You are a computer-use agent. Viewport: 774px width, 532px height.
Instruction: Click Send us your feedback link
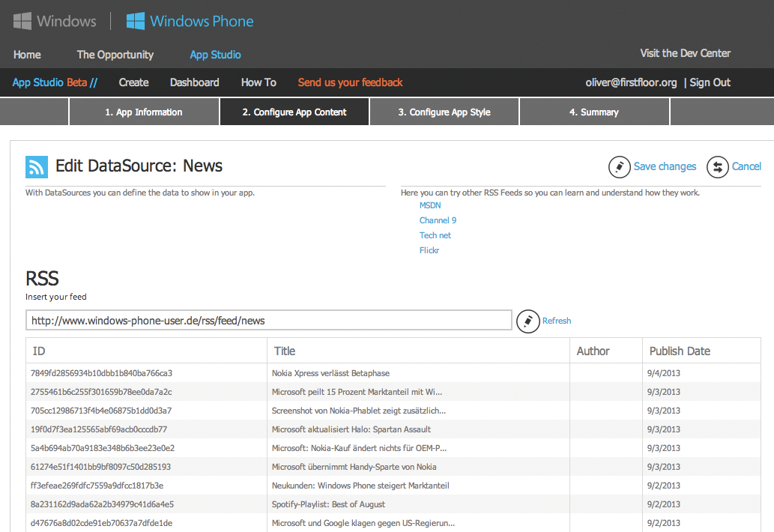click(x=351, y=82)
